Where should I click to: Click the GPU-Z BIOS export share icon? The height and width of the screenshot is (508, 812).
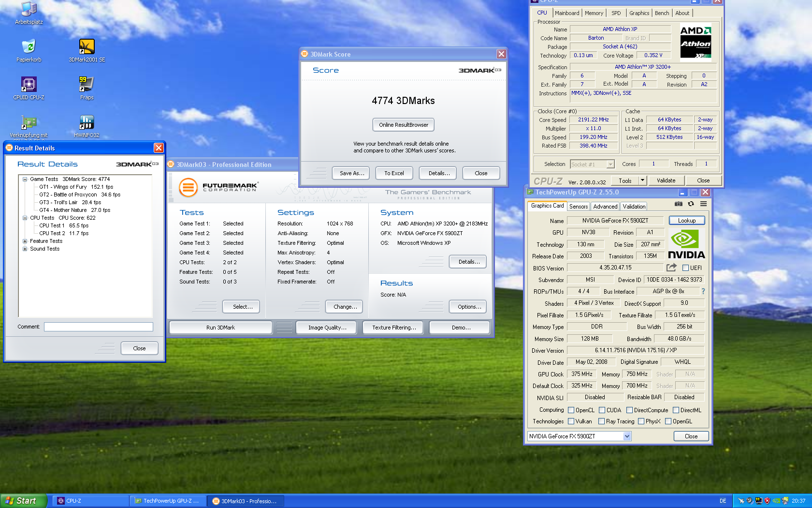[x=671, y=268]
